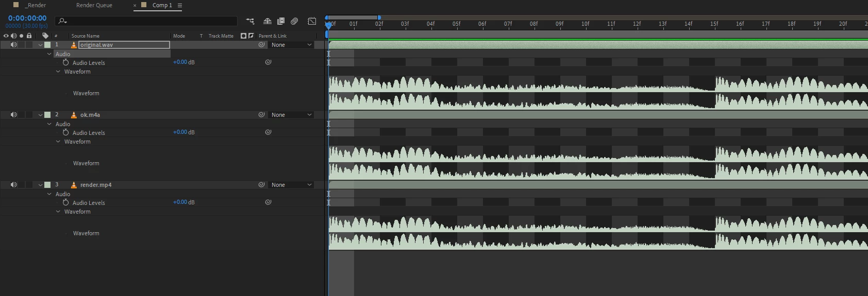Click property pick whip for ok.m4a Audio Levels
This screenshot has width=868, height=296.
click(x=268, y=132)
